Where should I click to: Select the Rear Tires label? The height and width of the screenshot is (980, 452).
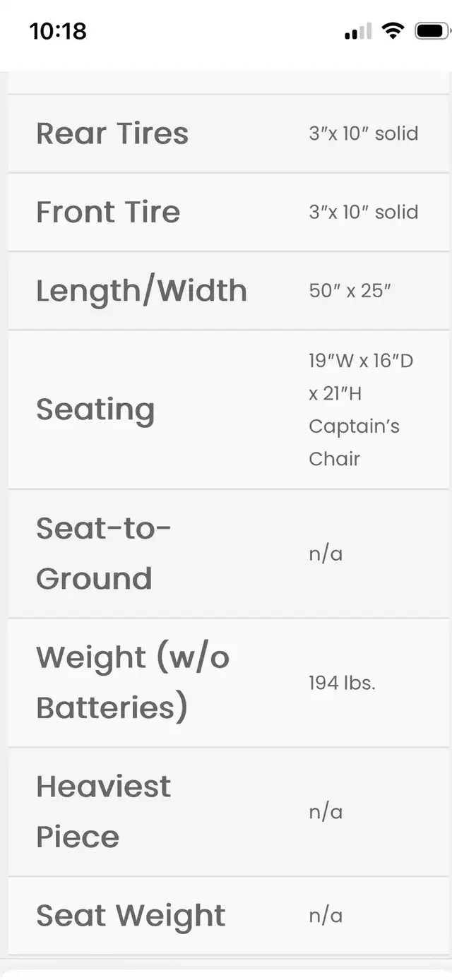pyautogui.click(x=112, y=133)
